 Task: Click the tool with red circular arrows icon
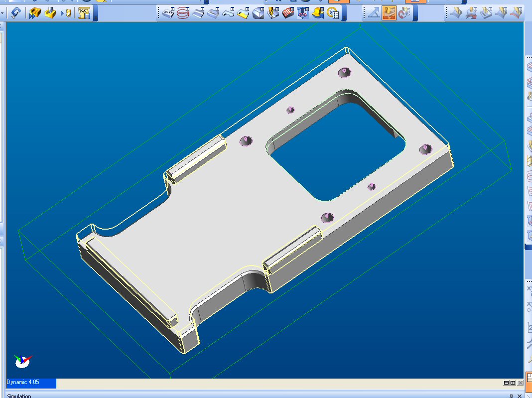tap(404, 13)
